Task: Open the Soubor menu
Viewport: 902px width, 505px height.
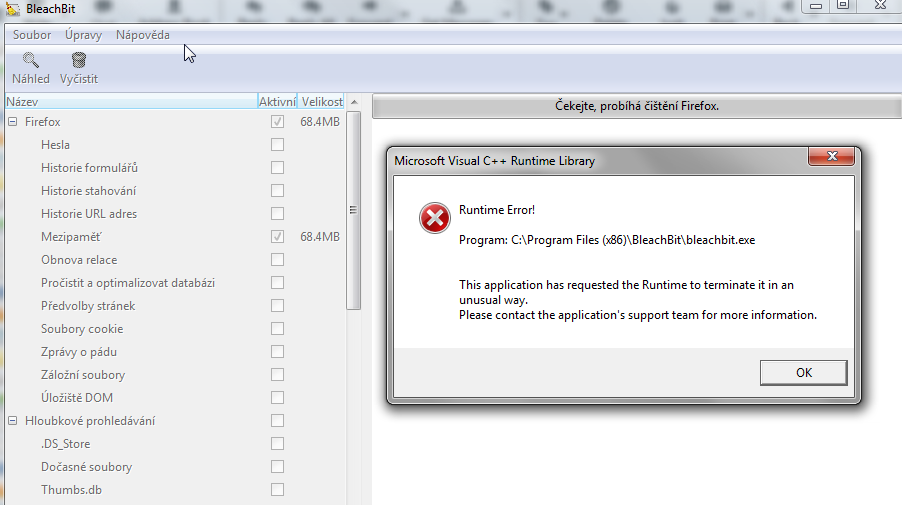Action: pyautogui.click(x=32, y=35)
